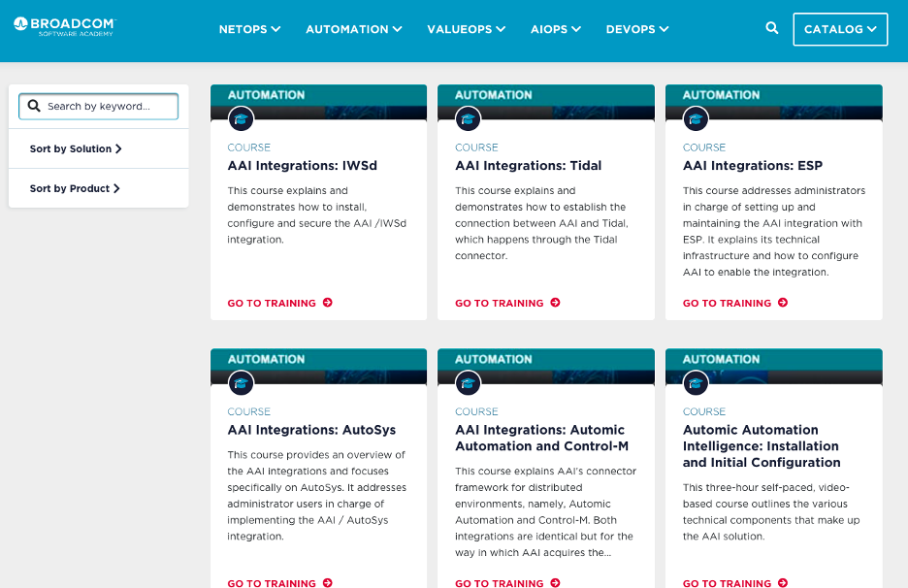This screenshot has height=588, width=908.
Task: Open AAI Integrations: Automic Automation and Control-M title
Action: pos(541,438)
